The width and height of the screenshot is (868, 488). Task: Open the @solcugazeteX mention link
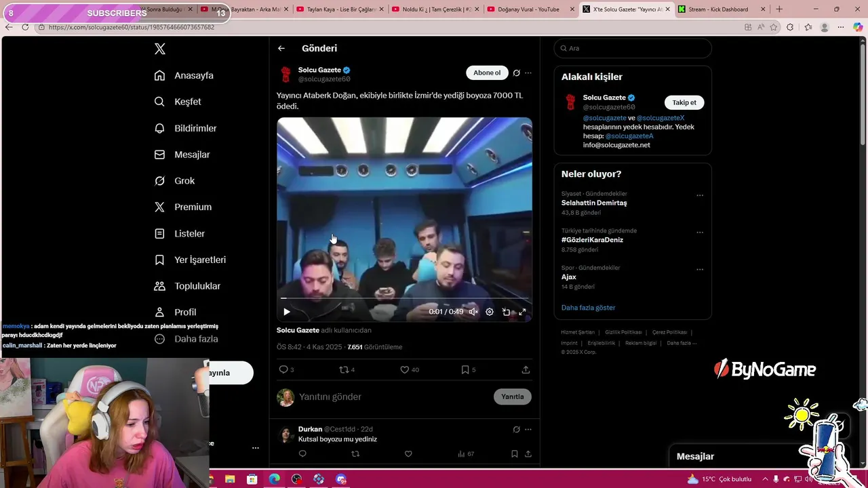[x=660, y=118]
